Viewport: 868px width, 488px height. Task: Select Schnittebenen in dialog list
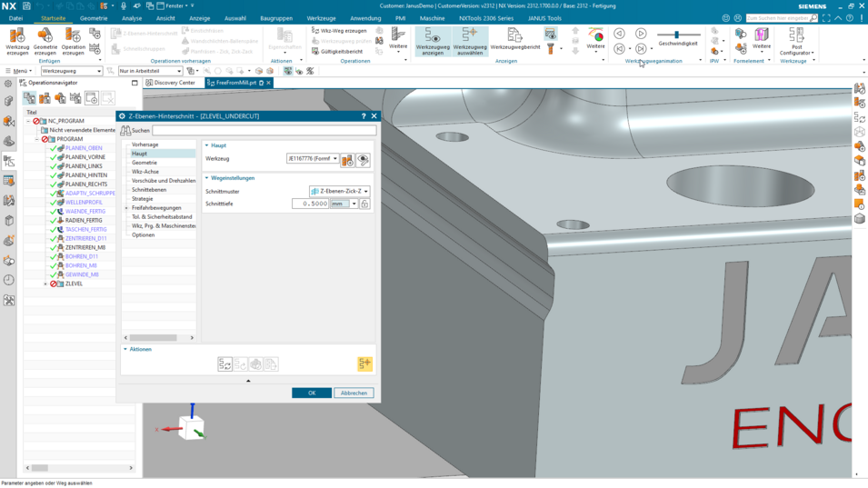(149, 190)
